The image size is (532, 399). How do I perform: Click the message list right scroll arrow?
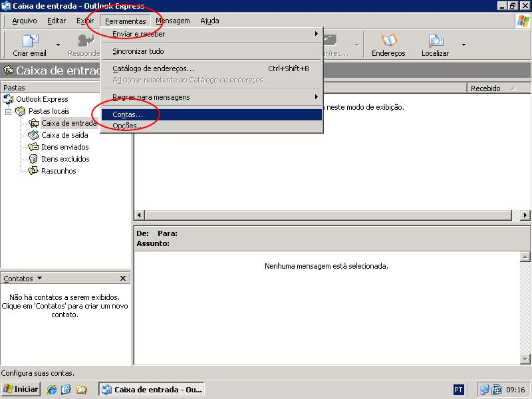[525, 215]
